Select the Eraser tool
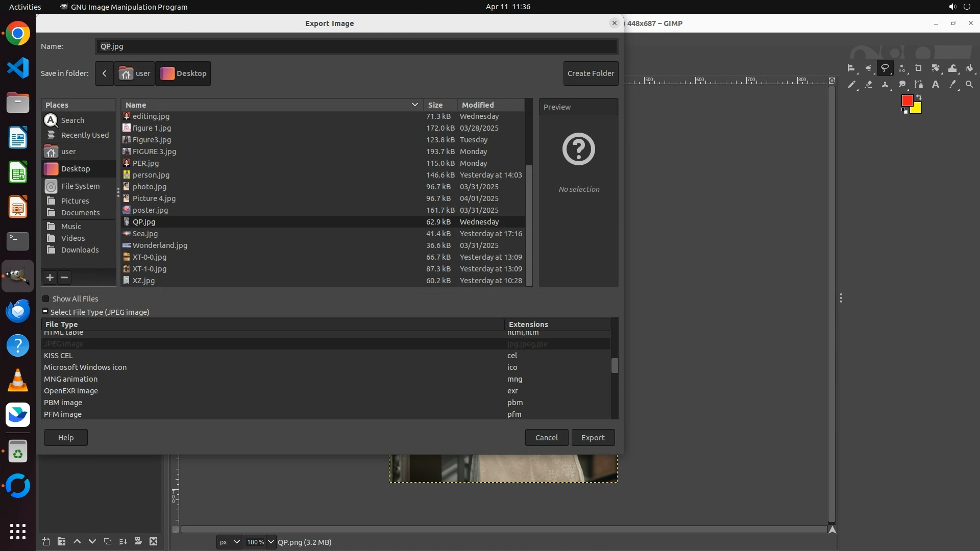The width and height of the screenshot is (980, 551). pos(868,85)
